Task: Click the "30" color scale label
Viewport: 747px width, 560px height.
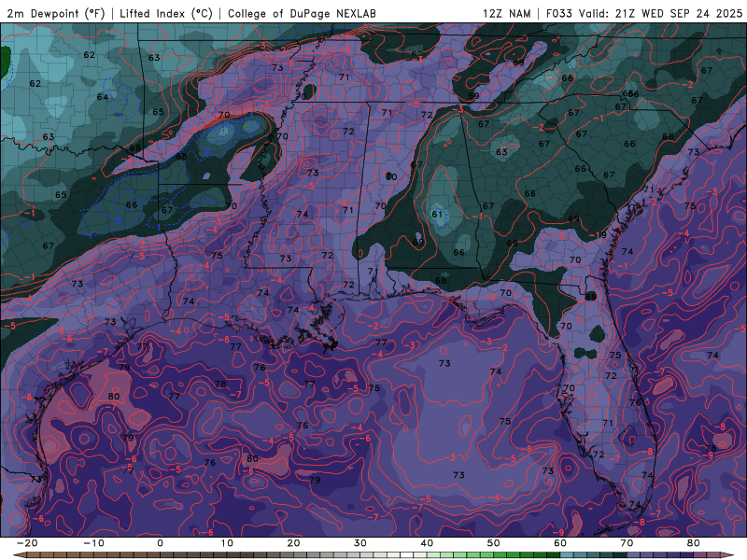Action: [x=360, y=543]
